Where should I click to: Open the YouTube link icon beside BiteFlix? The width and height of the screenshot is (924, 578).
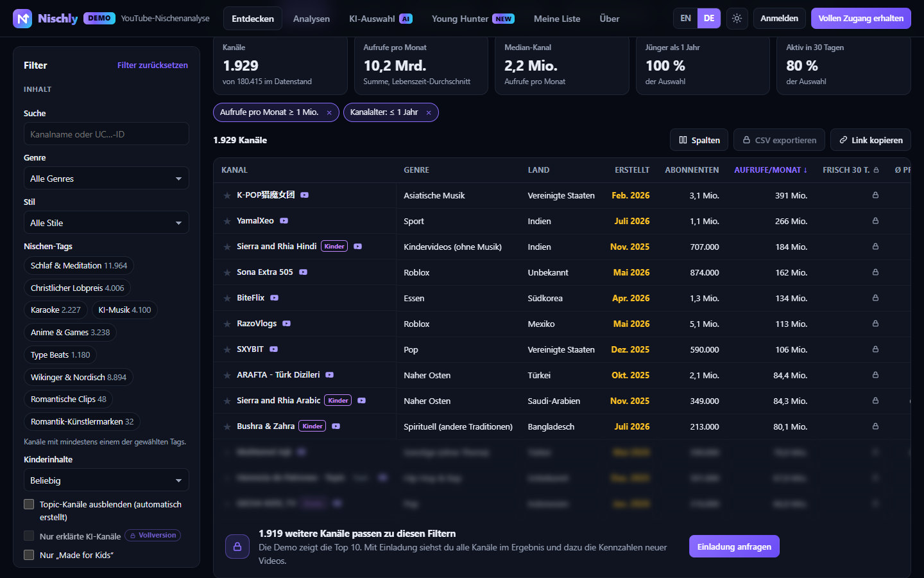point(275,298)
